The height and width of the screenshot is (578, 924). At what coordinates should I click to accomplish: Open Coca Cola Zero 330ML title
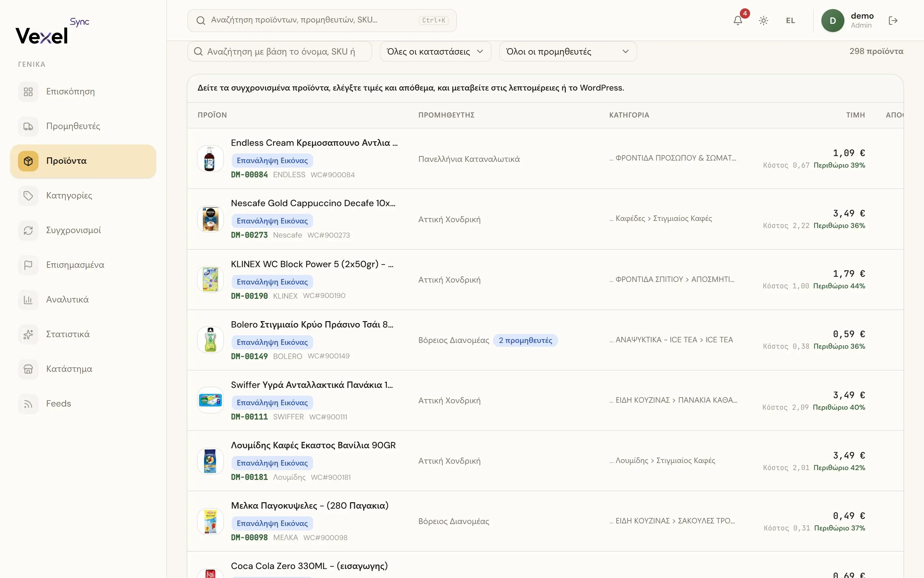(309, 566)
